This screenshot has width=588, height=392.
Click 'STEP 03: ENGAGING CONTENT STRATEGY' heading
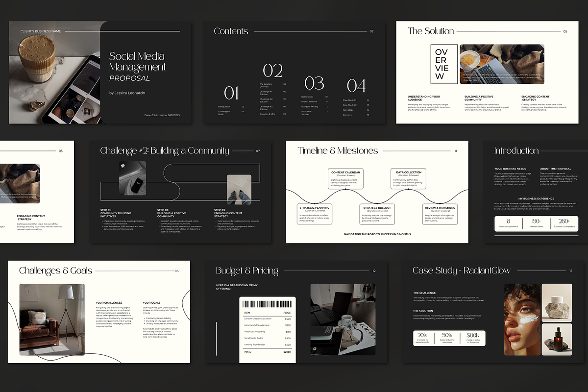tap(228, 213)
